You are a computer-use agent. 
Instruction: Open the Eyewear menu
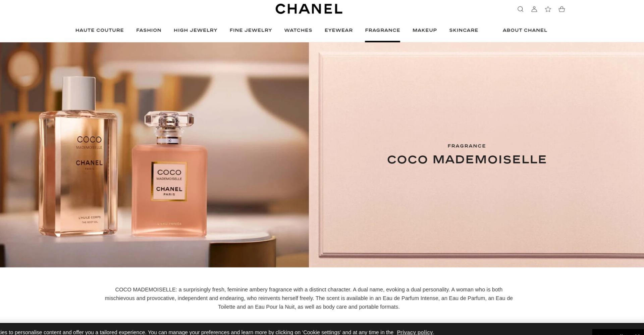click(x=338, y=30)
